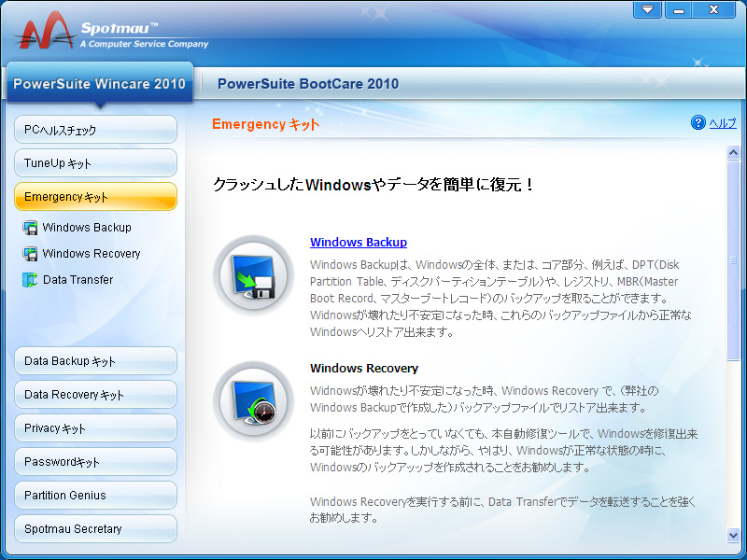Launch Spotmau Secretary
This screenshot has height=560, width=747.
coord(96,528)
